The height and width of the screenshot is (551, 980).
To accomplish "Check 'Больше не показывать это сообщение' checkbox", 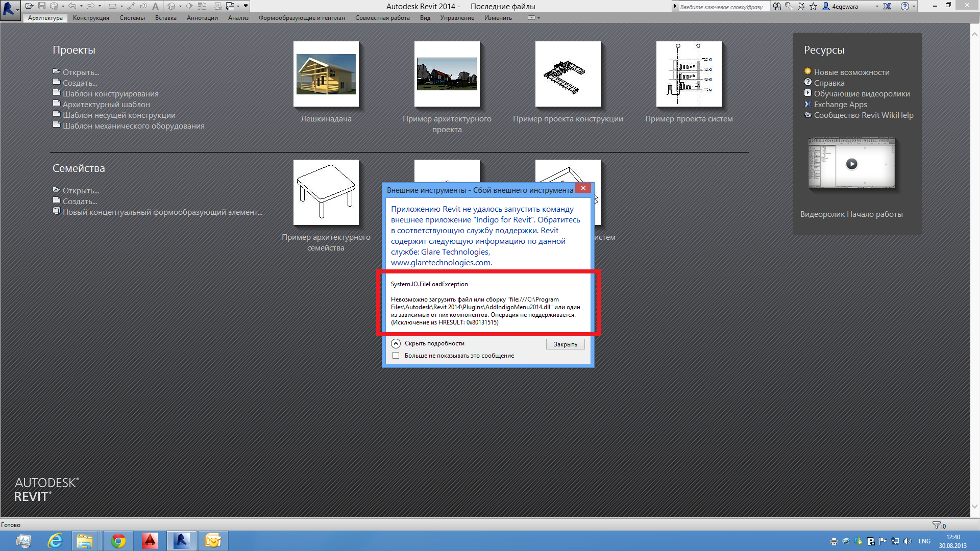I will click(396, 356).
